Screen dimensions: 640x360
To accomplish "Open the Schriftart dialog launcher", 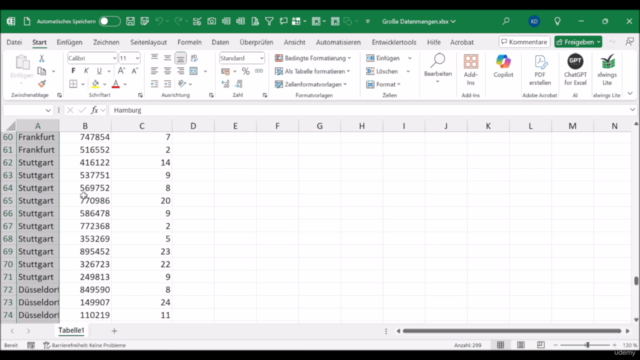I will click(x=140, y=95).
